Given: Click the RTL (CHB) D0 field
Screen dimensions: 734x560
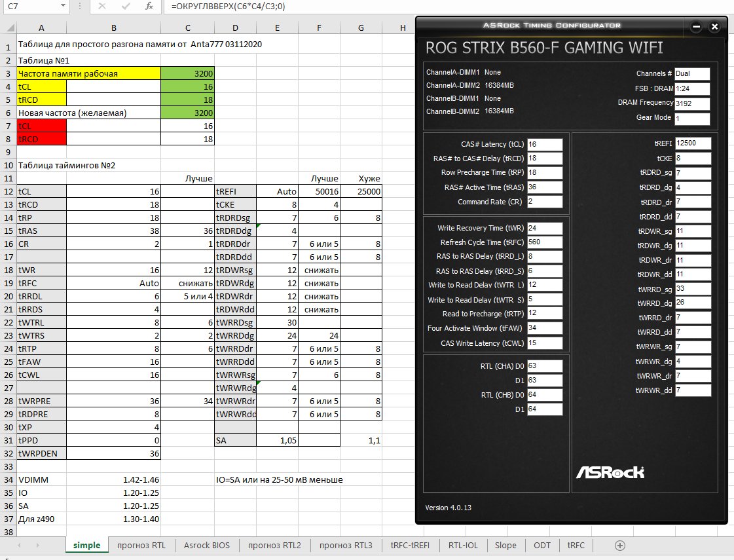Looking at the screenshot, I should click(545, 395).
